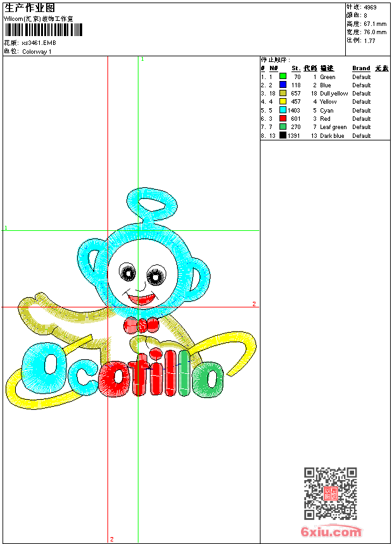Select the Cyan swatch in row 5
The width and height of the screenshot is (392, 544).
[283, 110]
